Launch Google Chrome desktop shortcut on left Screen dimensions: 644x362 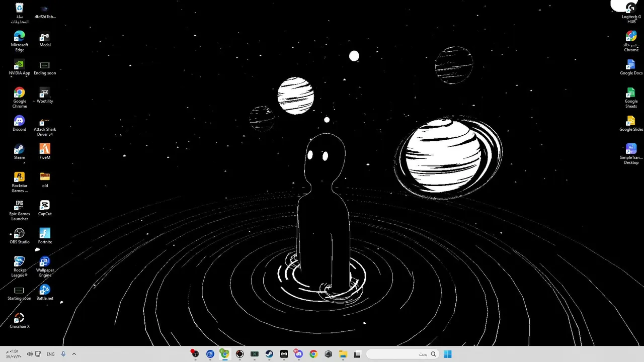20,98
